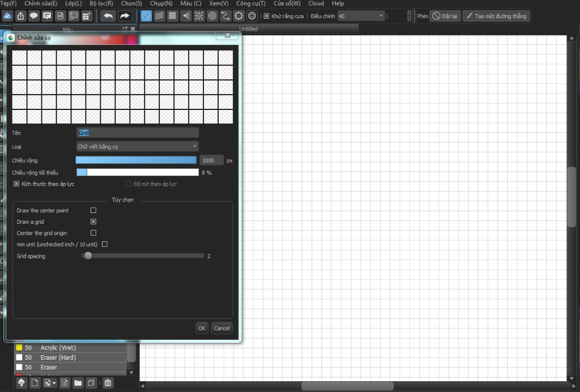
Task: Click the Đặt lại reset button
Action: 445,16
